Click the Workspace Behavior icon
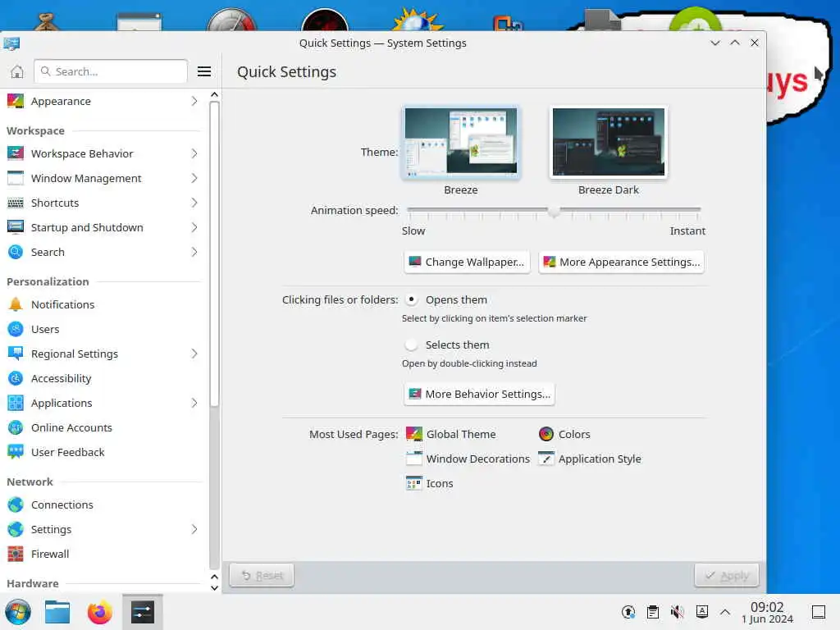The image size is (840, 630). 16,153
